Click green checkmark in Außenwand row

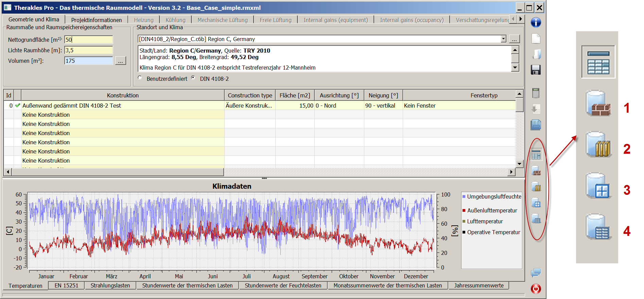click(18, 106)
